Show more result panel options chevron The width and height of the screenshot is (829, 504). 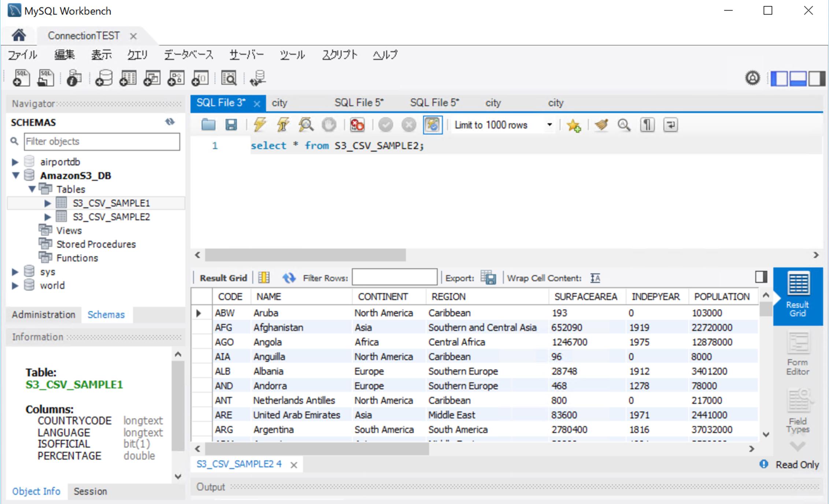(797, 446)
